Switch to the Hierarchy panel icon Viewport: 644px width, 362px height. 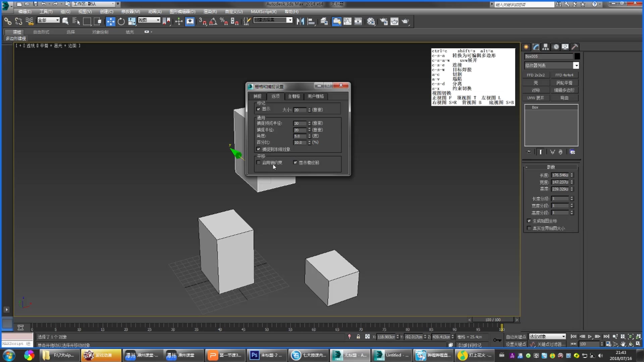(545, 47)
